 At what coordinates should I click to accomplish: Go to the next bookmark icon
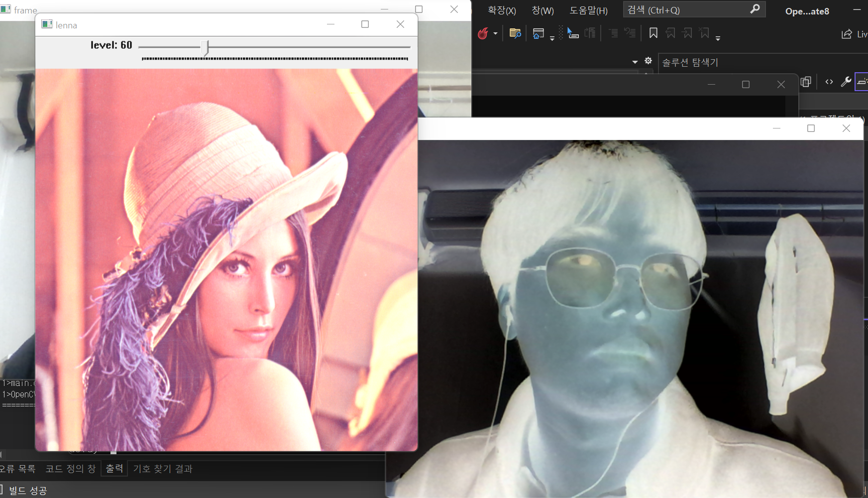pos(687,33)
